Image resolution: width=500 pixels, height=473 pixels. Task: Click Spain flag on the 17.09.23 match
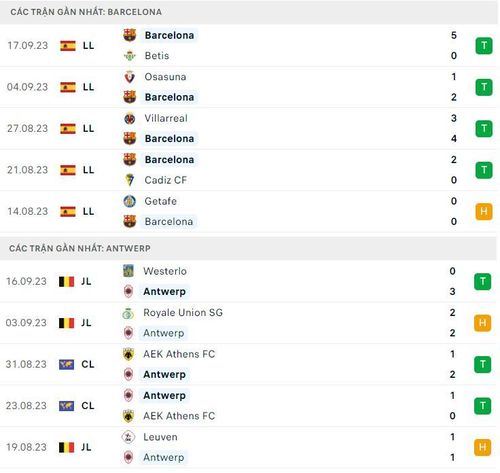pos(68,46)
